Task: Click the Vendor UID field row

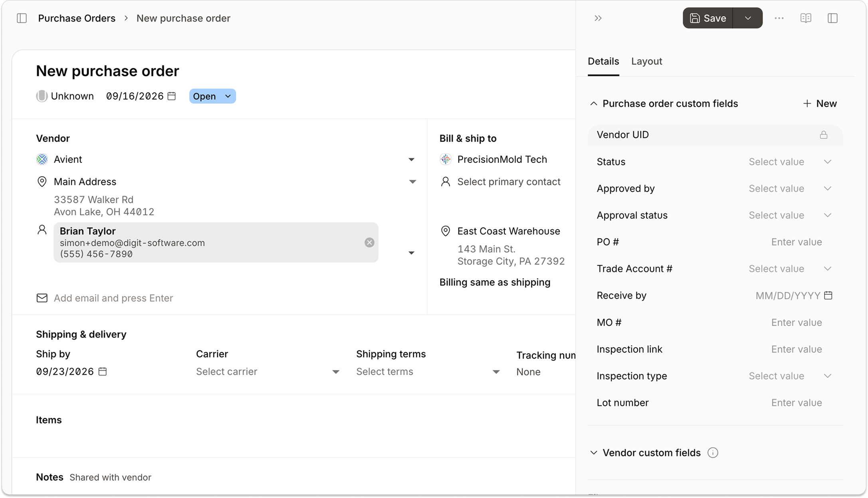Action: (x=715, y=135)
